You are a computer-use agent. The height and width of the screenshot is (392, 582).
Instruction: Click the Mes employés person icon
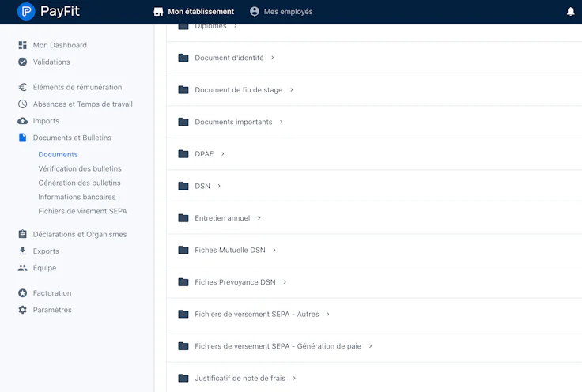pyautogui.click(x=255, y=12)
